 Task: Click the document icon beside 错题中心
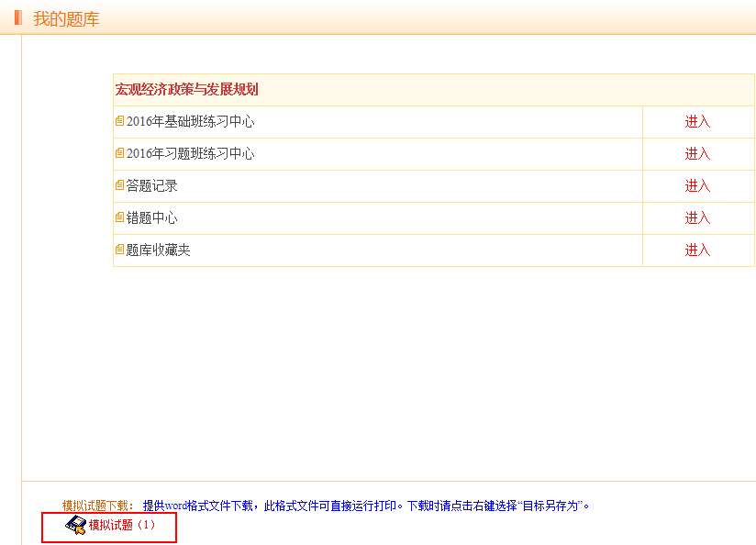(x=119, y=217)
